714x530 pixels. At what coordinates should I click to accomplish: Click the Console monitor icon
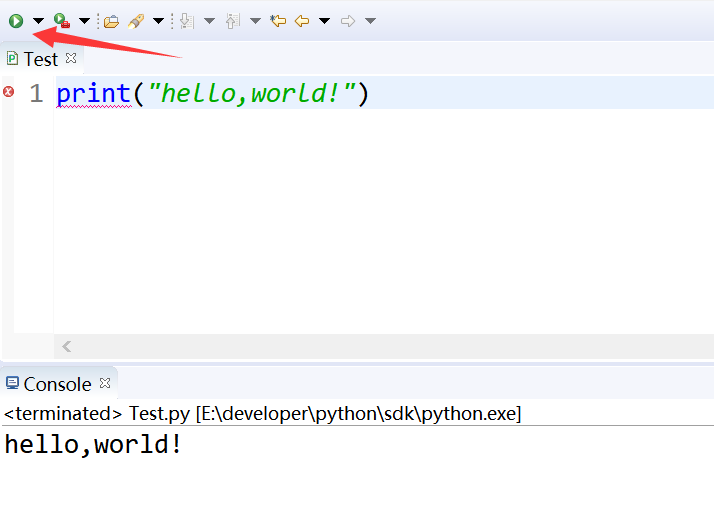click(x=12, y=383)
